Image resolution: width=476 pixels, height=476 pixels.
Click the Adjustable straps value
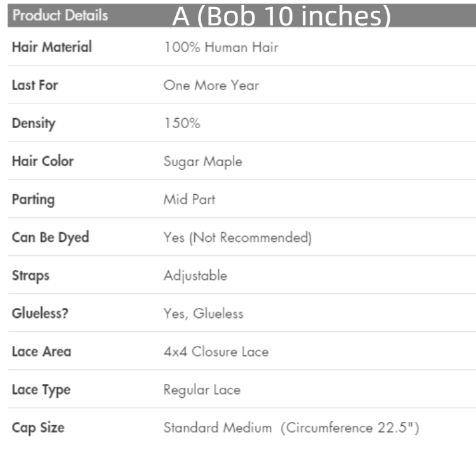(195, 275)
